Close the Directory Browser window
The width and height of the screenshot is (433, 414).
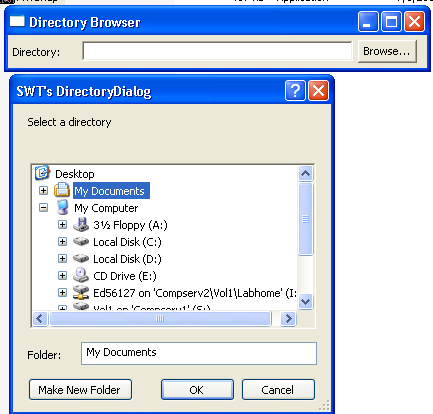click(x=414, y=22)
